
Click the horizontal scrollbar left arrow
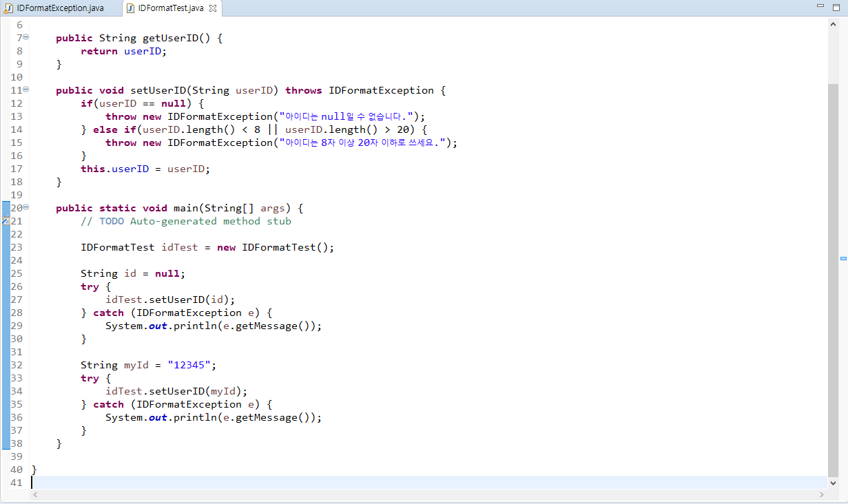(36, 495)
